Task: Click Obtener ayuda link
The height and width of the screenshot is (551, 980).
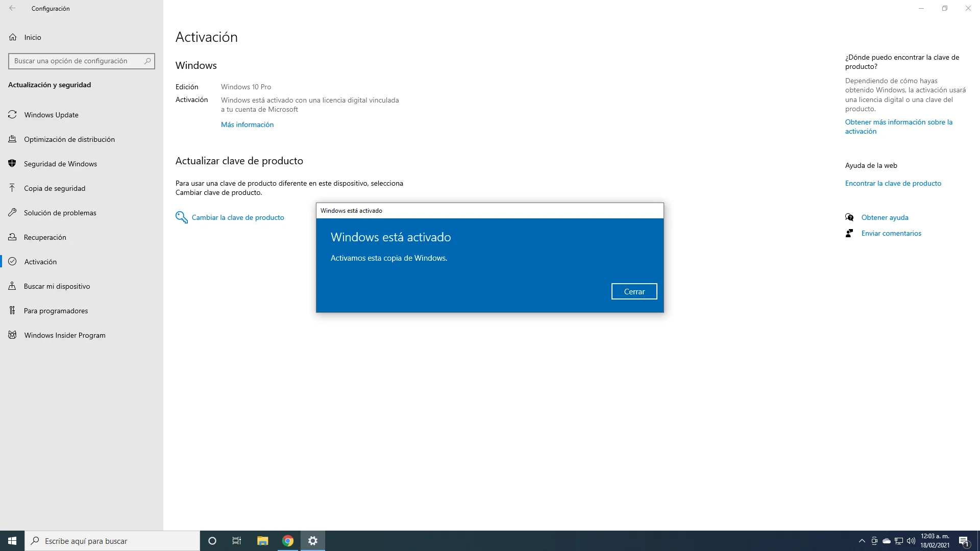Action: (x=885, y=217)
